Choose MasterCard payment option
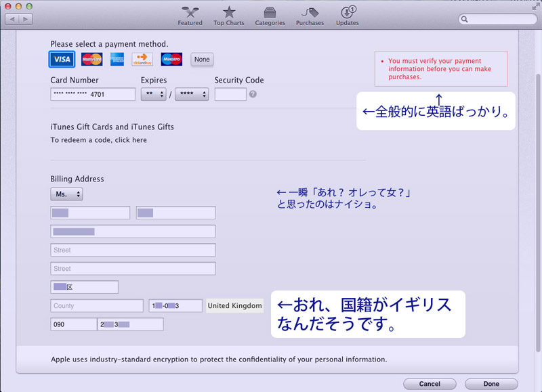 click(x=91, y=60)
